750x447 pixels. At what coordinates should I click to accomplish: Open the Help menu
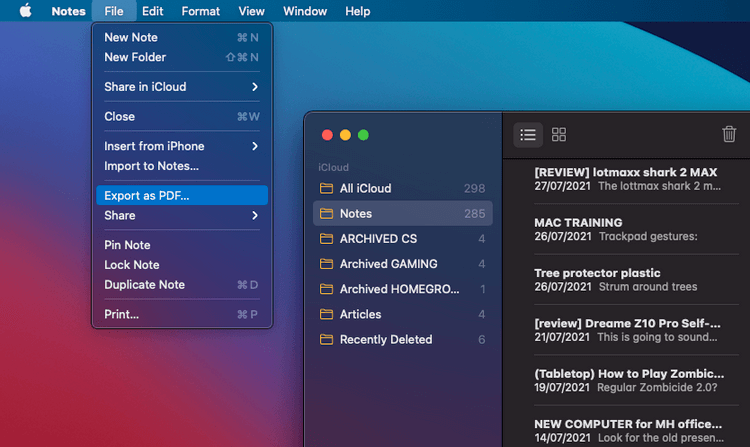coord(358,11)
